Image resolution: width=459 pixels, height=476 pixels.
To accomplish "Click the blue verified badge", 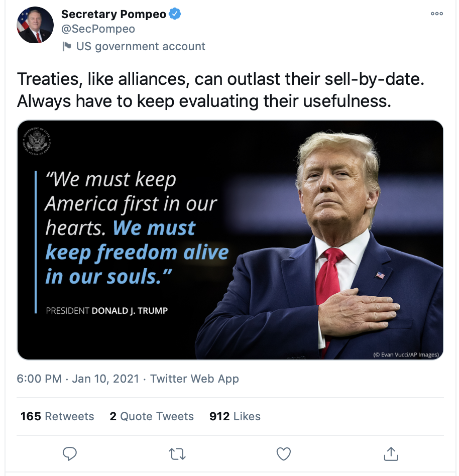I will (x=175, y=14).
